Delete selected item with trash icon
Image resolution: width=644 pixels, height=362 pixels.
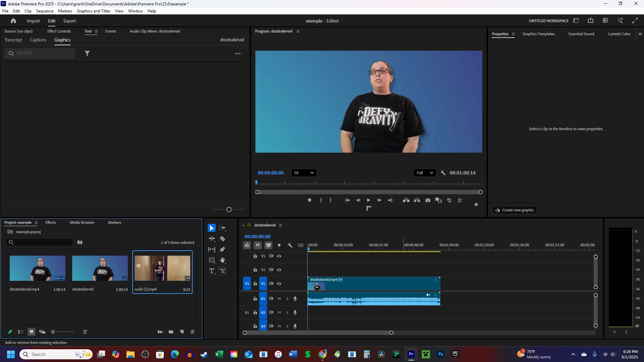pos(193,332)
